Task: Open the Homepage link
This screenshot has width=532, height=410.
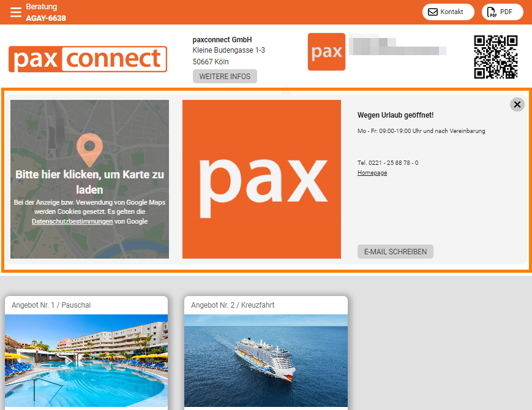Action: pyautogui.click(x=372, y=173)
